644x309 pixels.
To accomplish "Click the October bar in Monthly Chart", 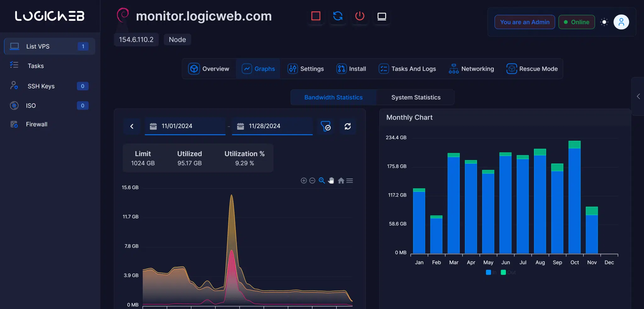I will pos(575,197).
